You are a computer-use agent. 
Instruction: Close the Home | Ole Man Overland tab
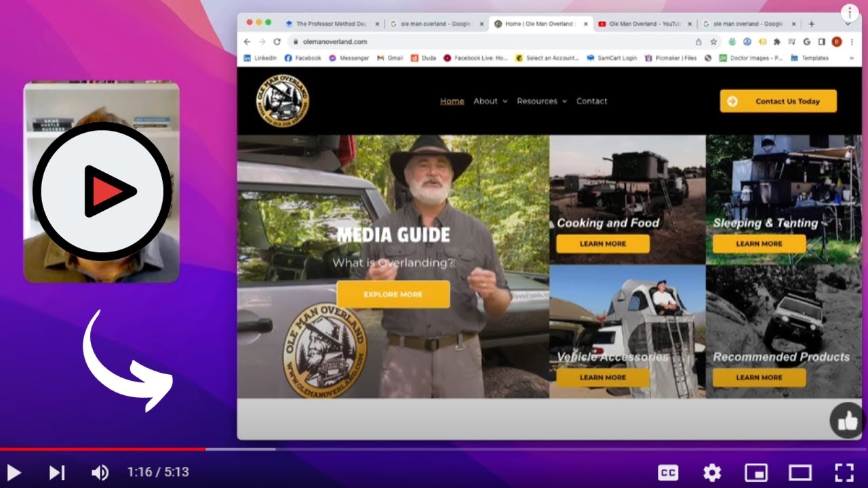click(585, 24)
